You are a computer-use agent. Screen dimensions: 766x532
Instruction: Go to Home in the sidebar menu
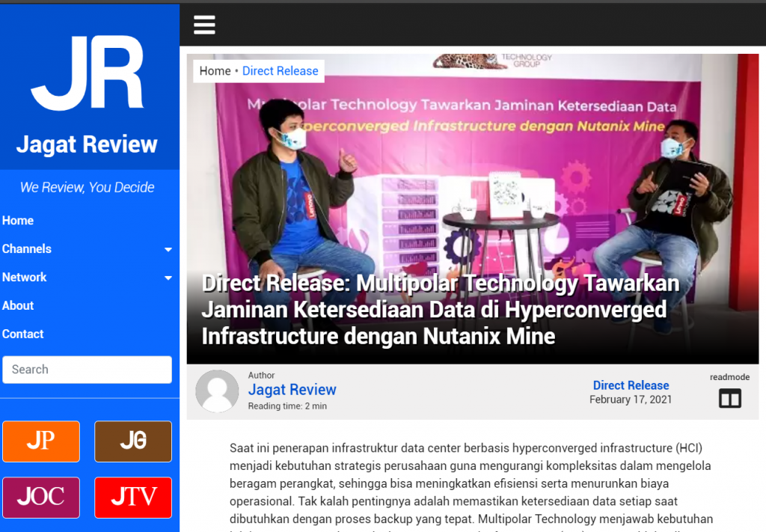click(x=18, y=220)
